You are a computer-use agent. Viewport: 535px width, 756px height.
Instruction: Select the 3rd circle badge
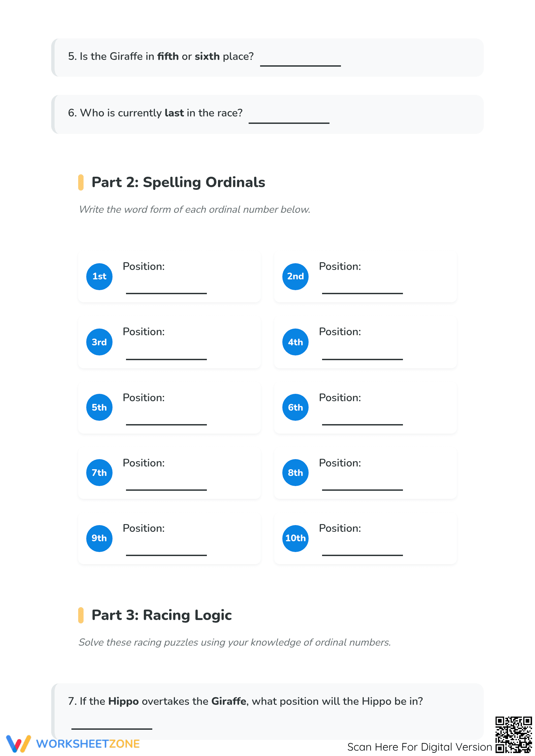99,342
